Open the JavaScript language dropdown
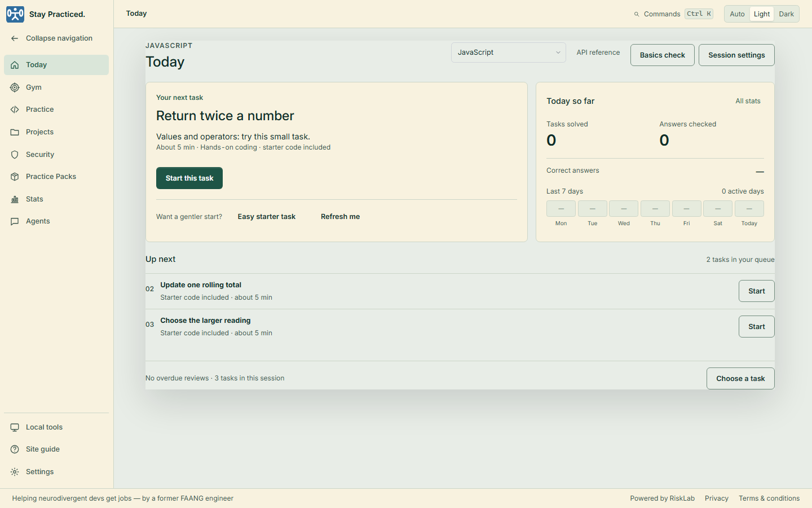This screenshot has height=508, width=812. pyautogui.click(x=509, y=52)
